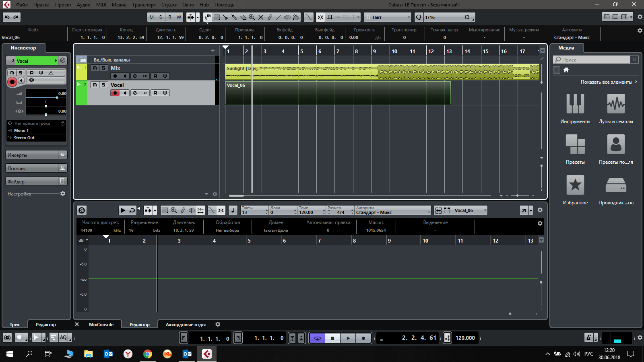This screenshot has width=644, height=362.
Task: Select the Split scissors tool
Action: pyautogui.click(x=225, y=17)
